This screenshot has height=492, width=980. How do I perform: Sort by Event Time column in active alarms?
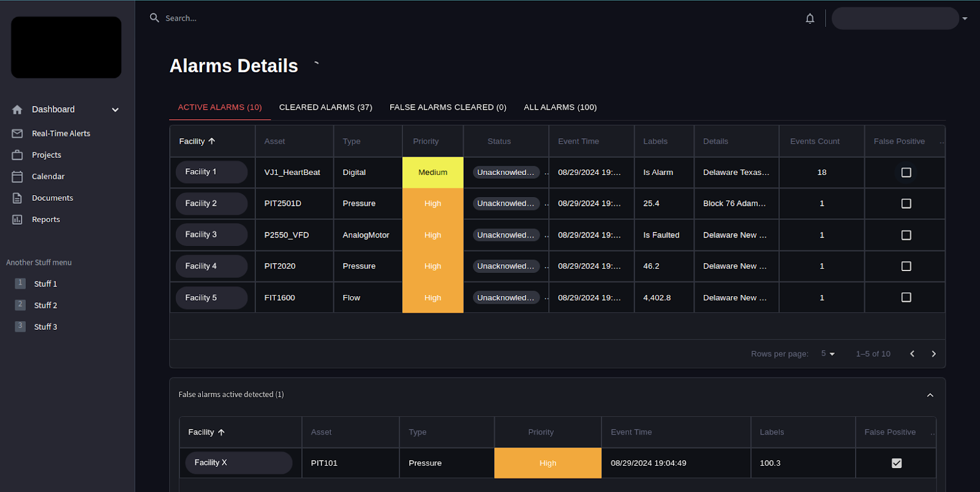click(x=578, y=141)
